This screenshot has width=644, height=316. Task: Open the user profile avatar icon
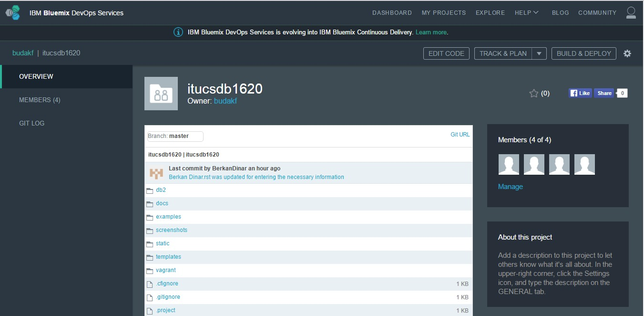631,13
